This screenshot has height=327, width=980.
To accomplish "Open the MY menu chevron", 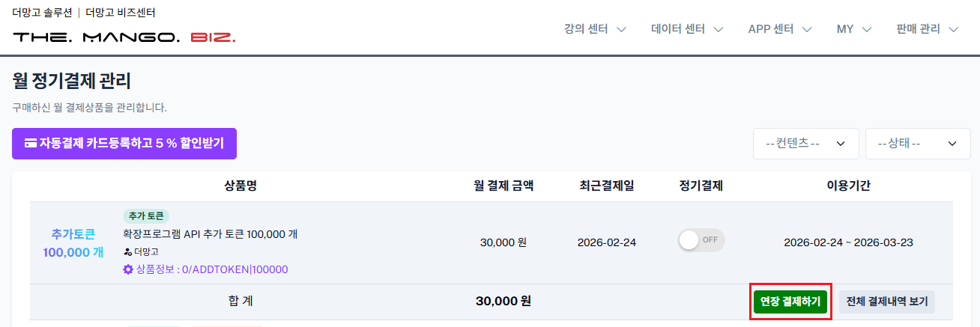I will click(867, 29).
